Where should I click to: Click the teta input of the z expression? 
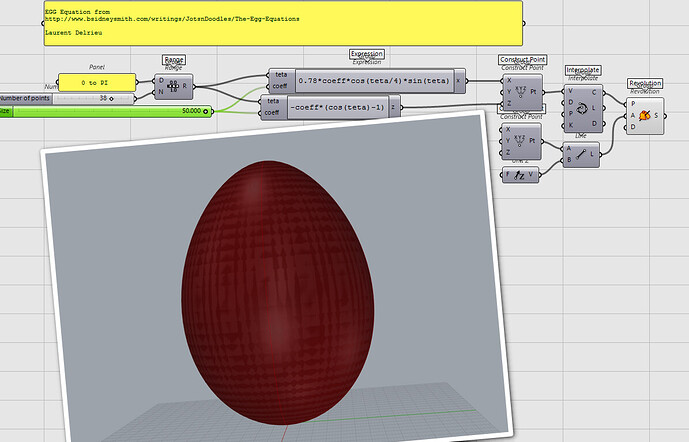pos(273,101)
